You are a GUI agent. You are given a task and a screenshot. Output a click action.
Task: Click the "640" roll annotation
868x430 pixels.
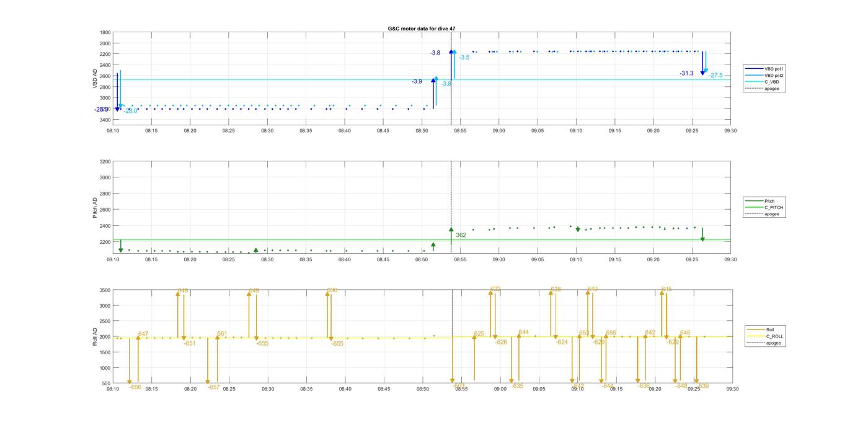click(x=593, y=289)
